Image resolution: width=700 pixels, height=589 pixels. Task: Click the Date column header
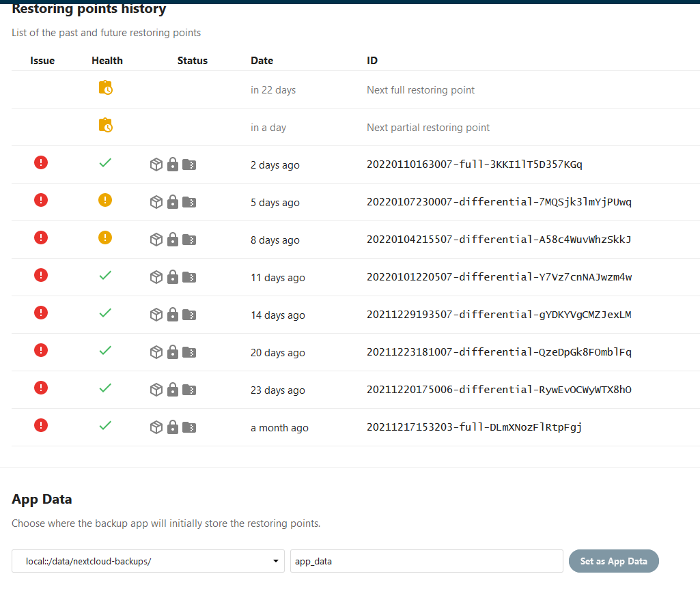(x=262, y=61)
